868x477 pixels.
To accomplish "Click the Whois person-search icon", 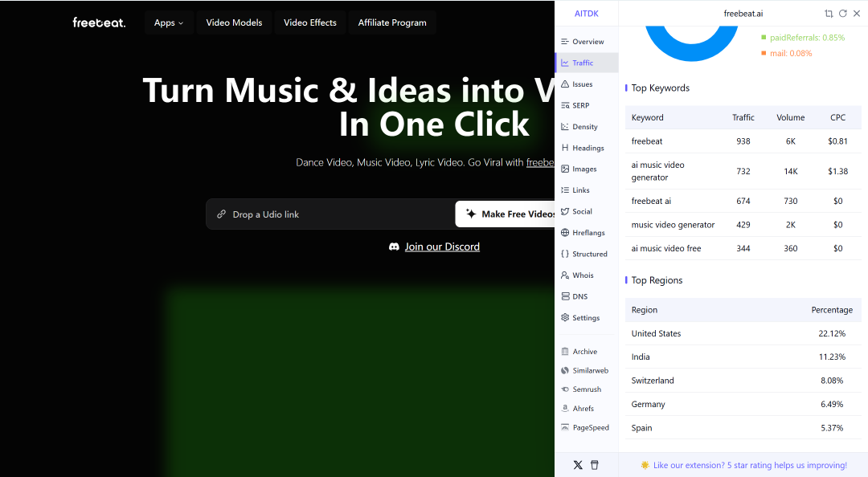I will click(x=565, y=275).
